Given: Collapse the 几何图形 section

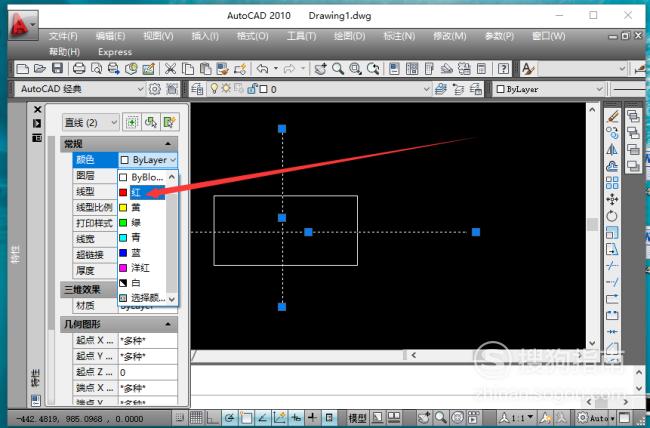Looking at the screenshot, I should tap(168, 324).
